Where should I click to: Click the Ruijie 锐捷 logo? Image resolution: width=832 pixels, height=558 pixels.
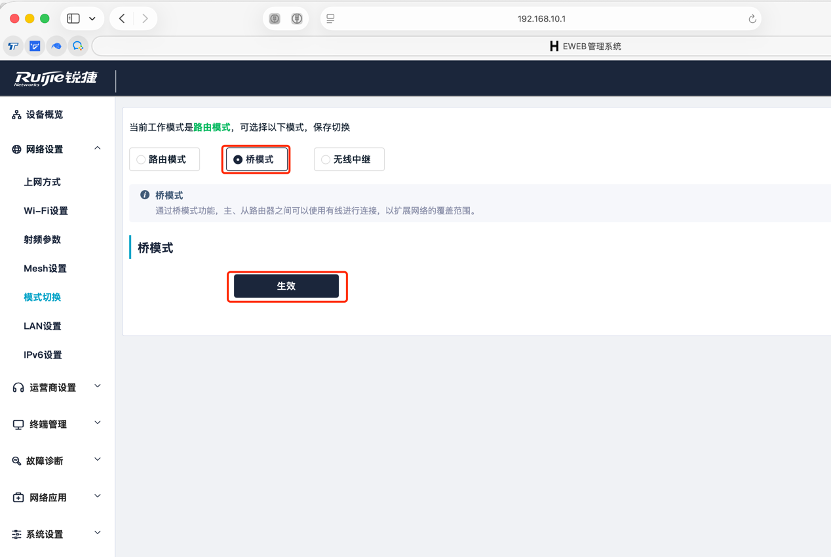(56, 79)
